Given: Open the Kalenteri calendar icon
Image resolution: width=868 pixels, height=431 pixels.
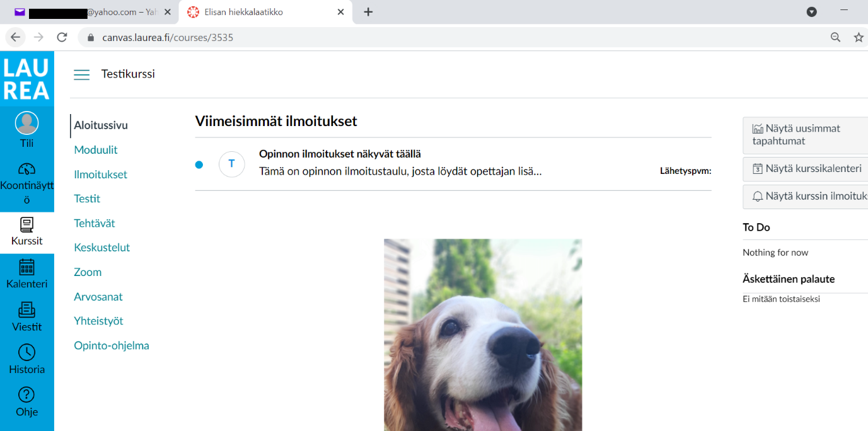Looking at the screenshot, I should coord(26,267).
